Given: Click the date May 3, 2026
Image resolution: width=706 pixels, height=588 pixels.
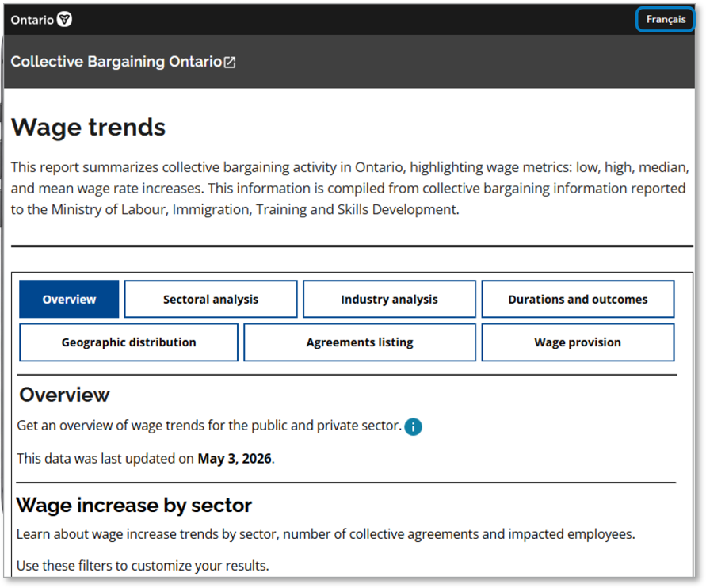Looking at the screenshot, I should [x=235, y=458].
